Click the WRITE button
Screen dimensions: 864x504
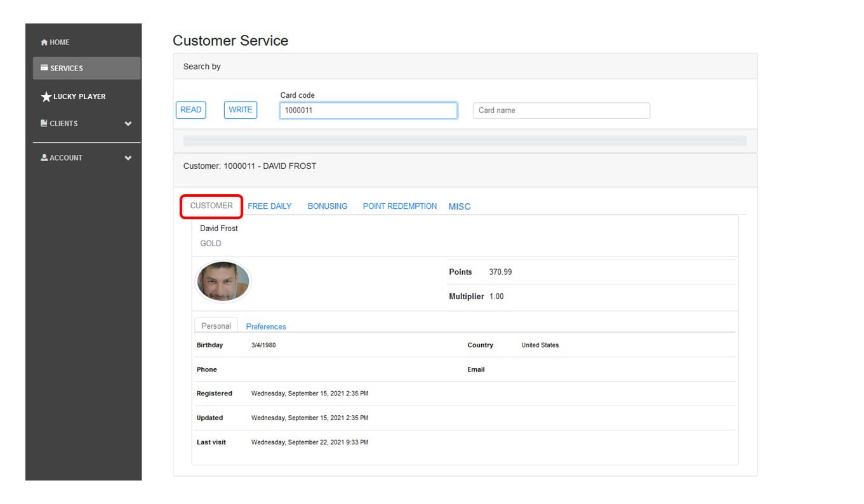[240, 110]
